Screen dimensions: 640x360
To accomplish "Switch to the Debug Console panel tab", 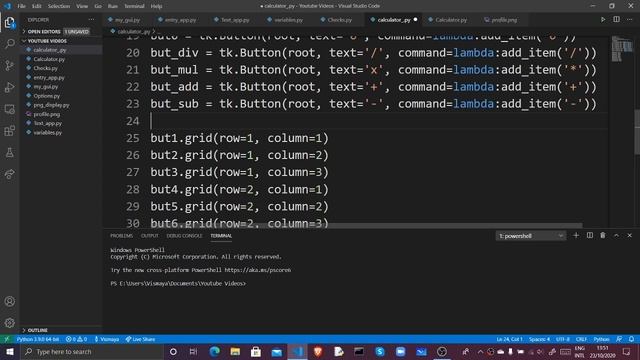I will click(184, 236).
